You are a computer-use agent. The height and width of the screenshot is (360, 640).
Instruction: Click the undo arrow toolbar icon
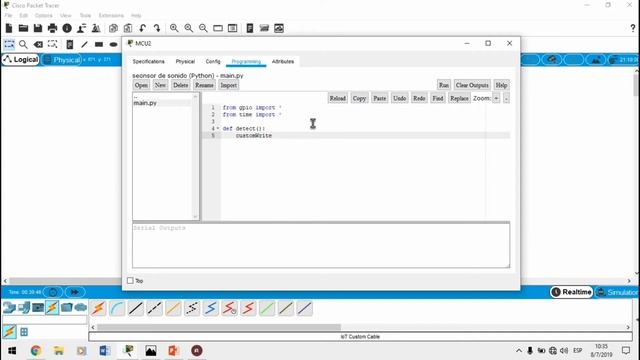142,28
